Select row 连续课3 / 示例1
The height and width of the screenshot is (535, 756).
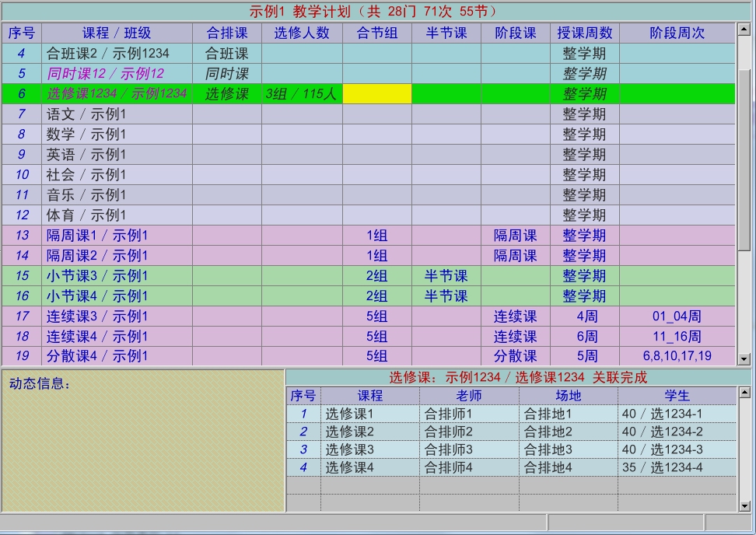point(369,316)
